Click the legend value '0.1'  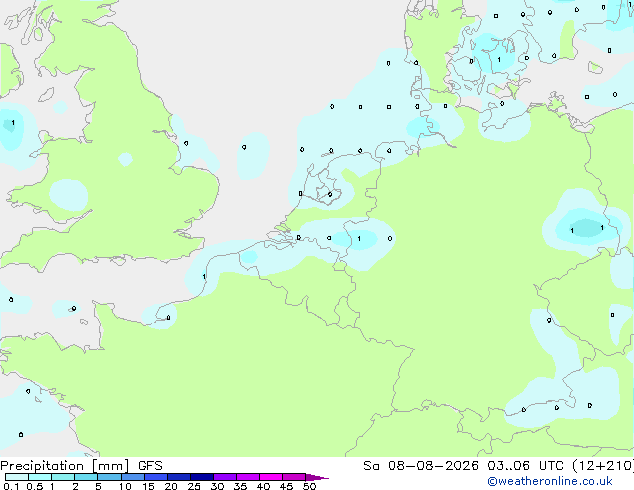(11, 486)
